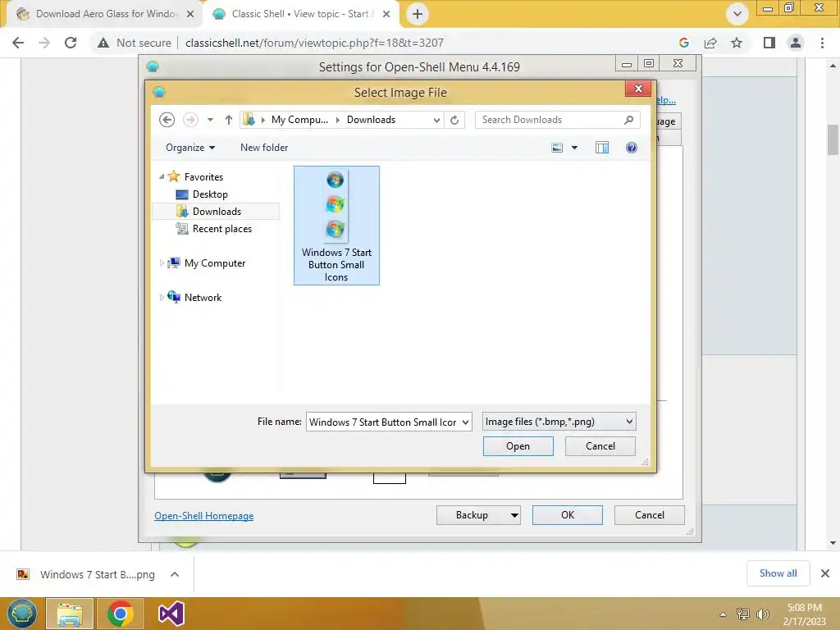840x630 pixels.
Task: Refresh the Downloads folder listing
Action: point(454,120)
